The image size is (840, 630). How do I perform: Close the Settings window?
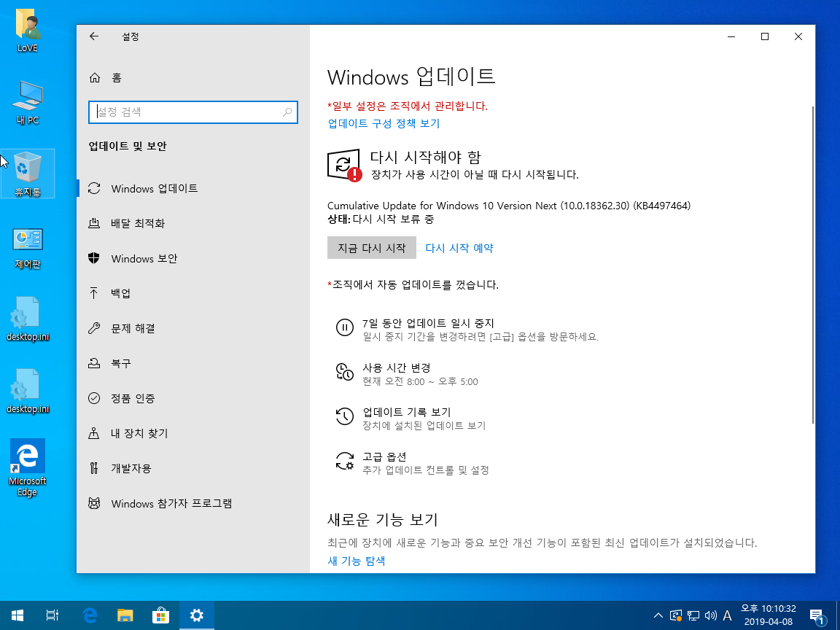coord(798,36)
